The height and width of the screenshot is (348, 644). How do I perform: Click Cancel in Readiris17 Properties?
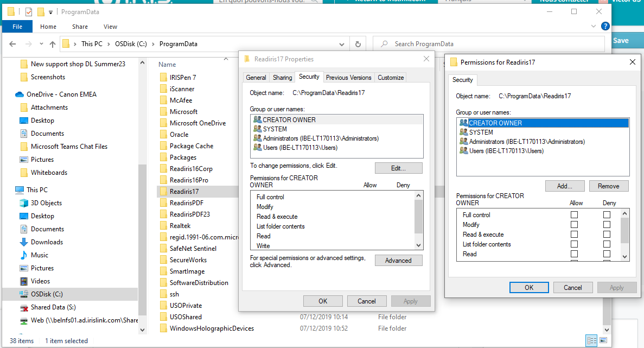point(367,301)
